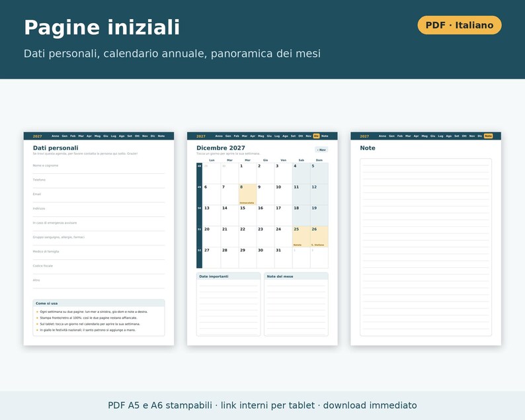Click the Dati personali page heading

[x=56, y=147]
